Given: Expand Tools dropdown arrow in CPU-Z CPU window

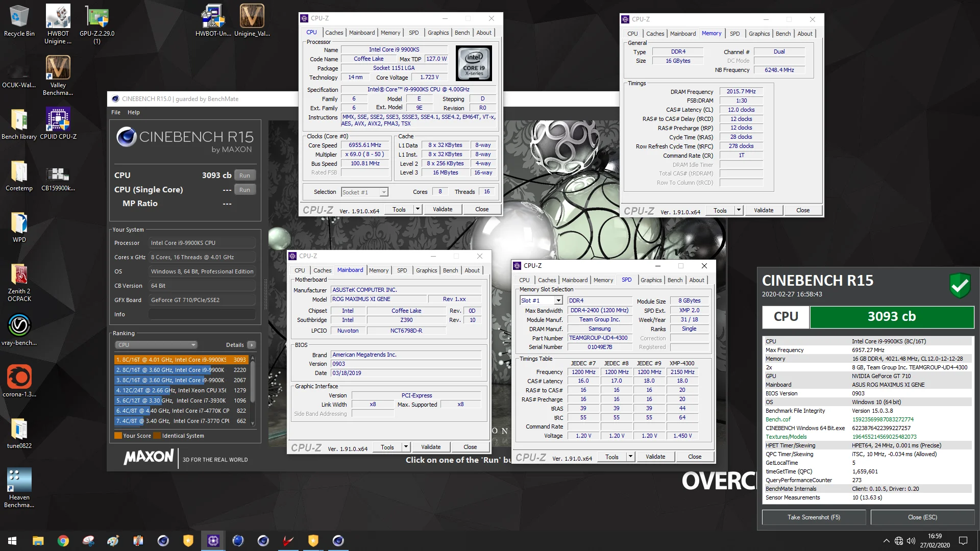Looking at the screenshot, I should tap(418, 209).
